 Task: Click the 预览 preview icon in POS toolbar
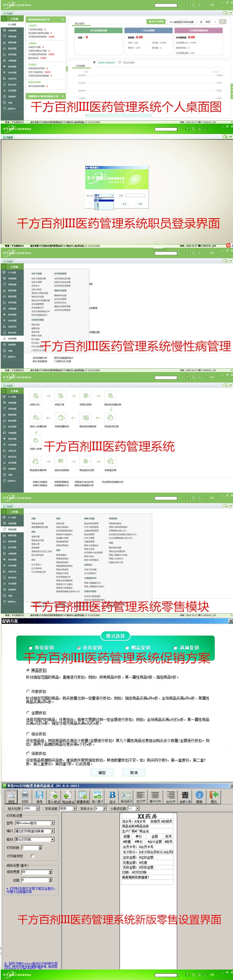pos(11,797)
